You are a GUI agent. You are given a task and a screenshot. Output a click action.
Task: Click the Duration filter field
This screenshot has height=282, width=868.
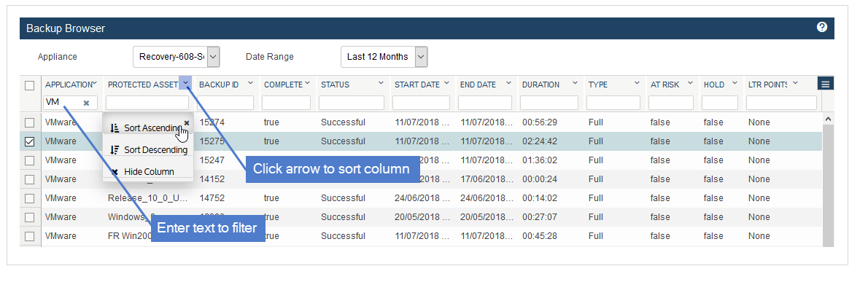(x=549, y=103)
